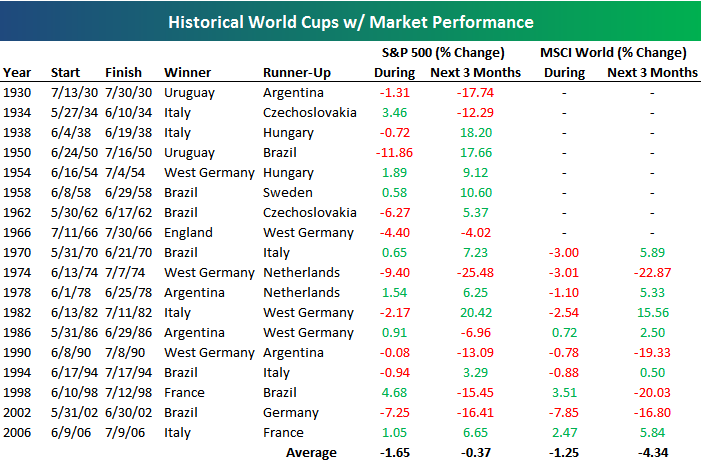The width and height of the screenshot is (701, 465).
Task: Select England as the 1966 winner cell
Action: click(188, 232)
